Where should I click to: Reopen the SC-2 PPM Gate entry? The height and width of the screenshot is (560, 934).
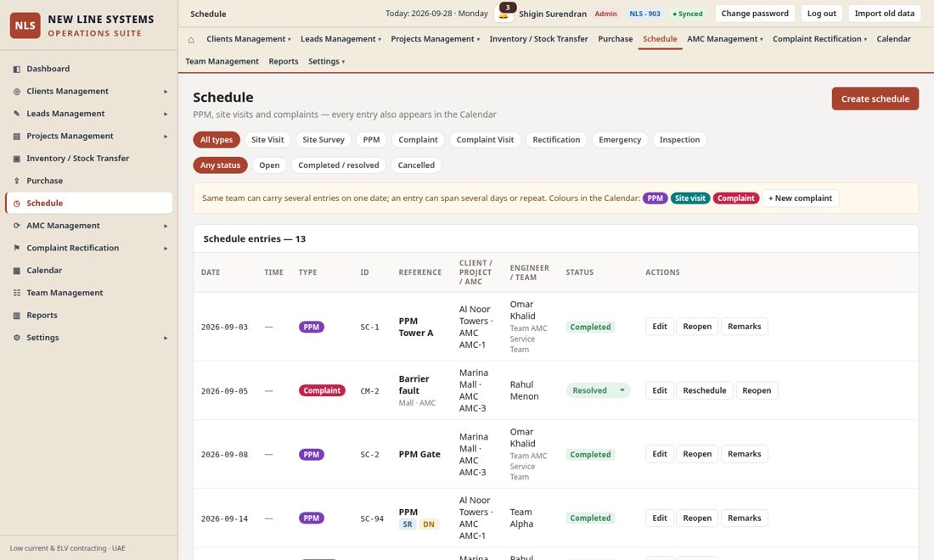(697, 454)
